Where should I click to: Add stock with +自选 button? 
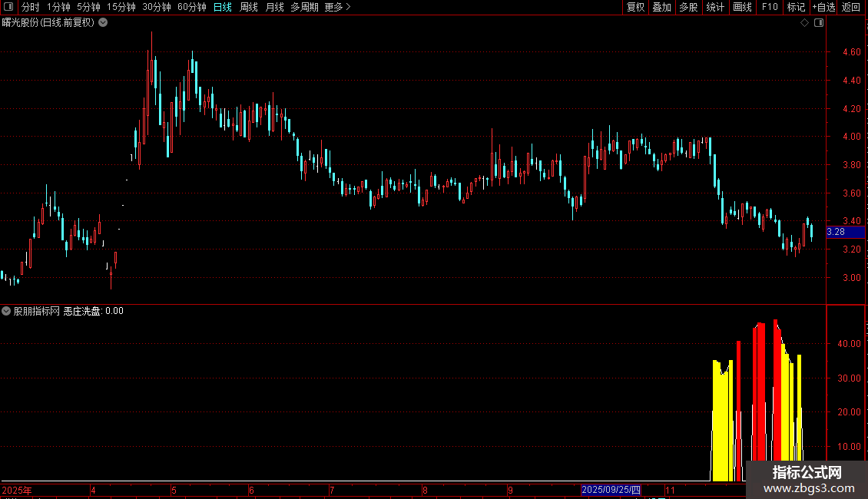pos(823,7)
